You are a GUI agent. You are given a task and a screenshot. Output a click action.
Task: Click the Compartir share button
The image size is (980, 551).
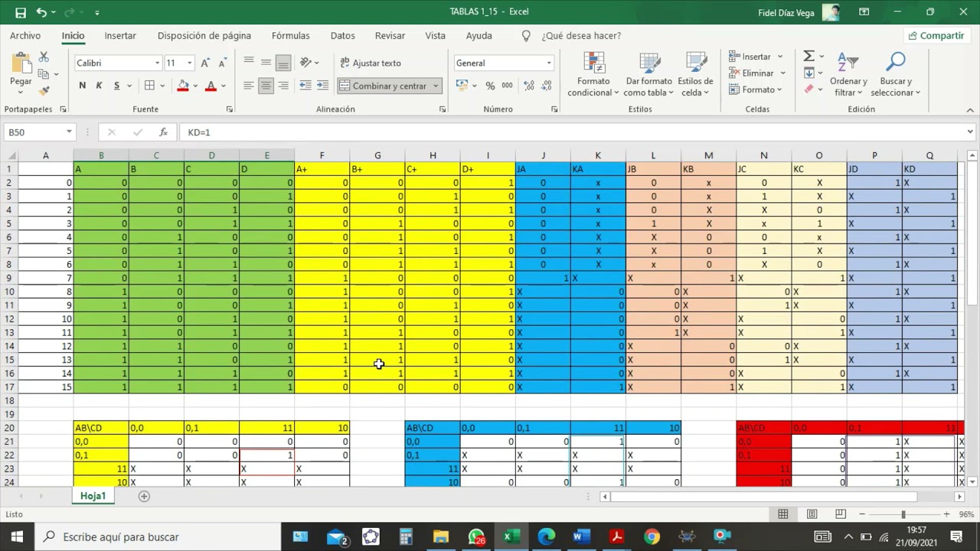[936, 36]
